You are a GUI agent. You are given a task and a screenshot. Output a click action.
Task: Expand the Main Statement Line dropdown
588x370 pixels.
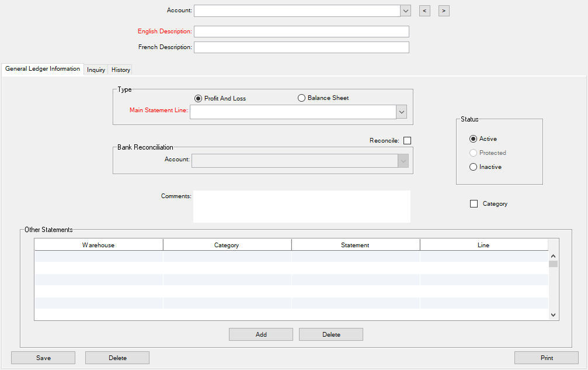401,112
